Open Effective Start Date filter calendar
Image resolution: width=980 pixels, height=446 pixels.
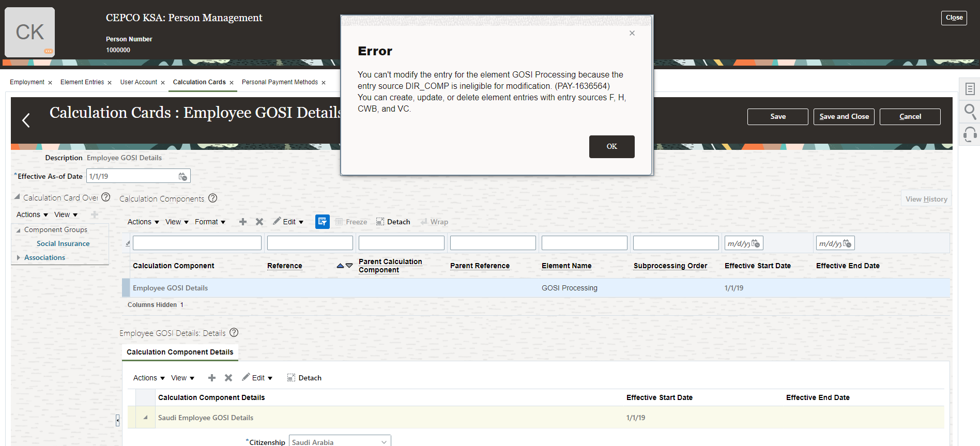pyautogui.click(x=756, y=243)
